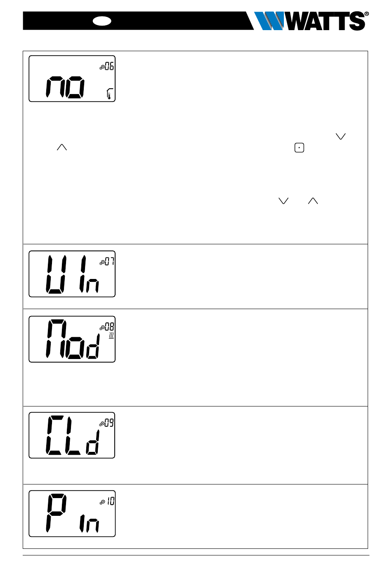Select the 'Mod' LCD display image
Image resolution: width=392 pixels, height=567 pixels.
(72, 339)
